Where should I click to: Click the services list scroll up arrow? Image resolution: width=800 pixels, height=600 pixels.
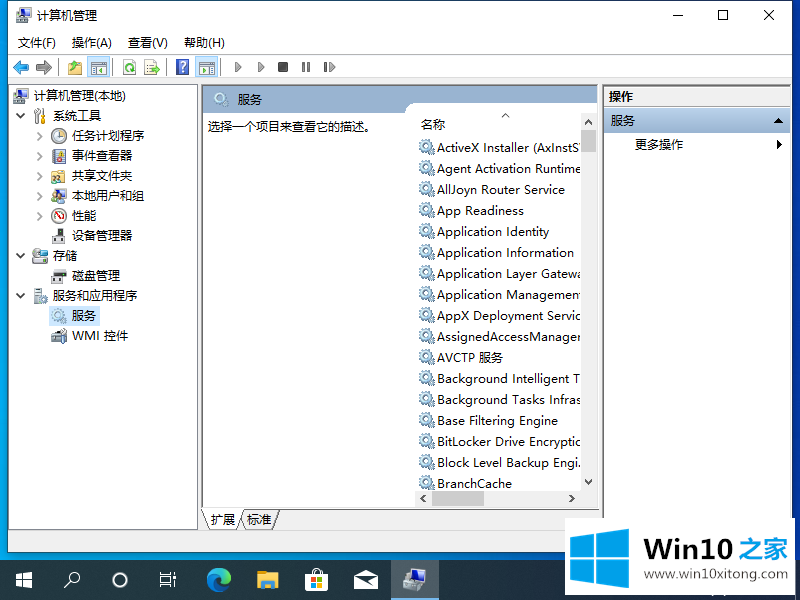(x=588, y=122)
